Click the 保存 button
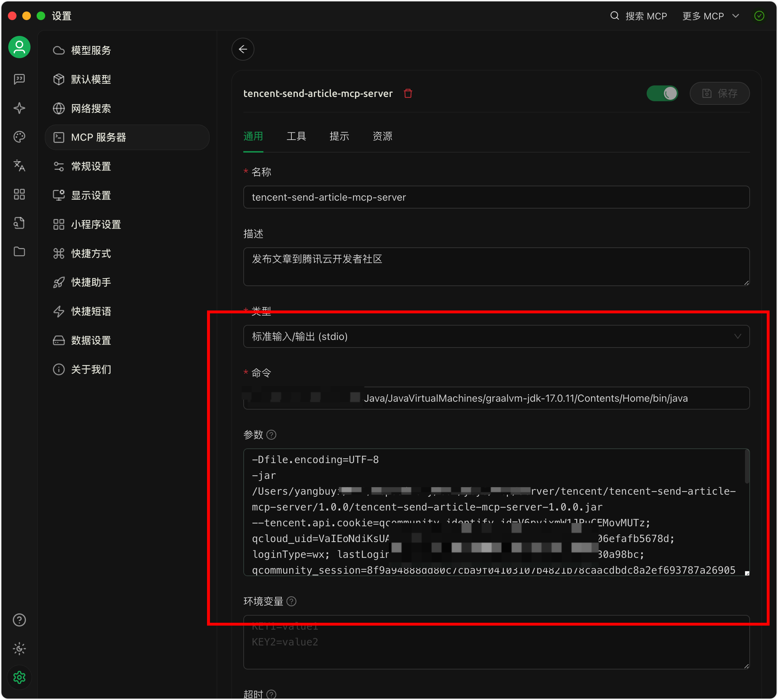Viewport: 778px width, 700px height. [x=720, y=93]
